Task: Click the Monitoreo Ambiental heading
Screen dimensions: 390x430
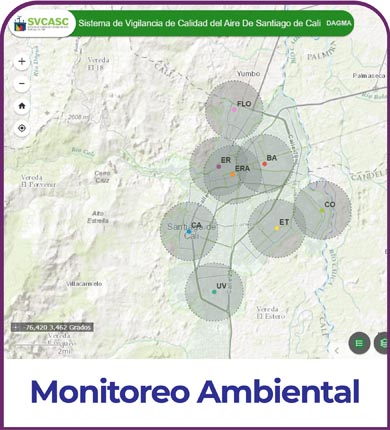Action: 195,391
